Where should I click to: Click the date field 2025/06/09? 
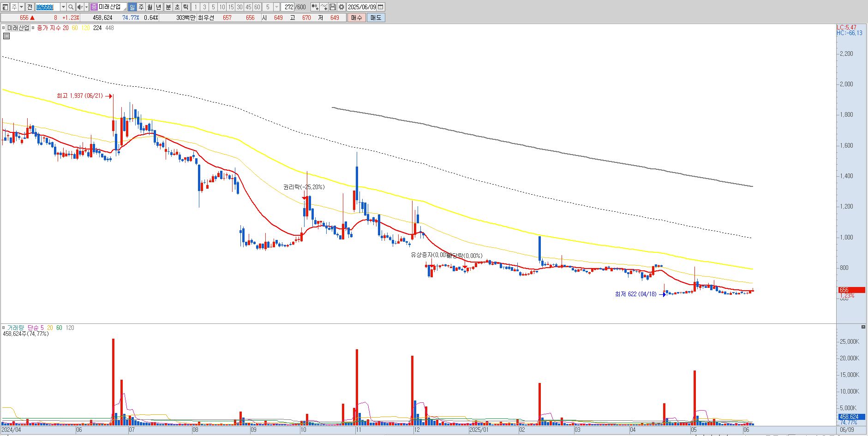(362, 7)
